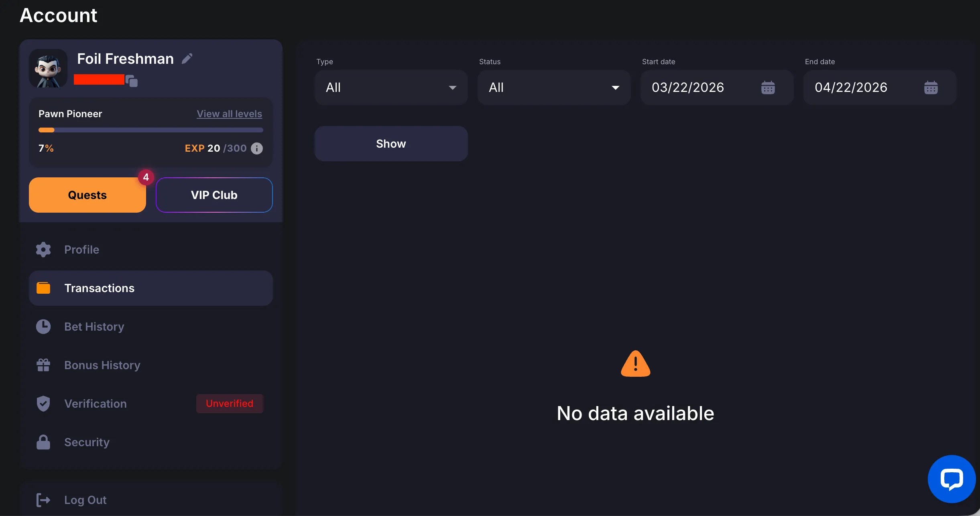
Task: Open the Verification menu item
Action: (x=151, y=404)
